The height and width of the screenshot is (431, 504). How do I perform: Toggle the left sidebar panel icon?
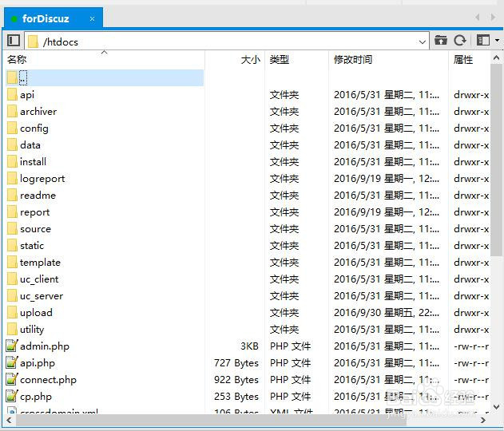(x=13, y=41)
